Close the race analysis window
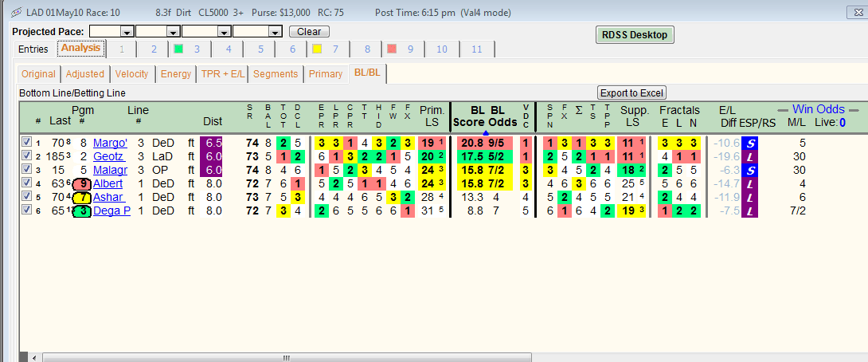 (858, 12)
